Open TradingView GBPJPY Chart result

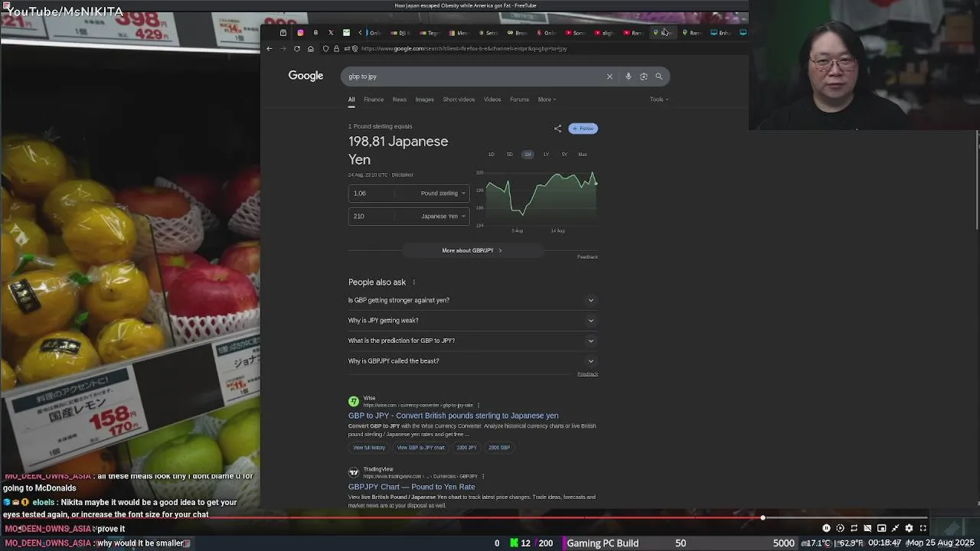coord(411,487)
